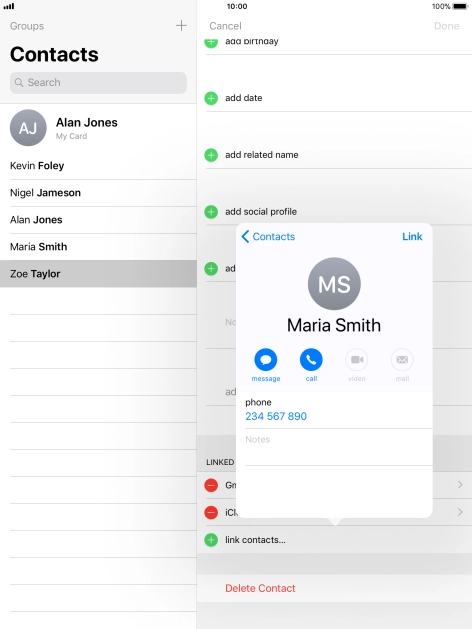The width and height of the screenshot is (472, 629).
Task: Select Nigel Jameson in contacts list
Action: (98, 193)
